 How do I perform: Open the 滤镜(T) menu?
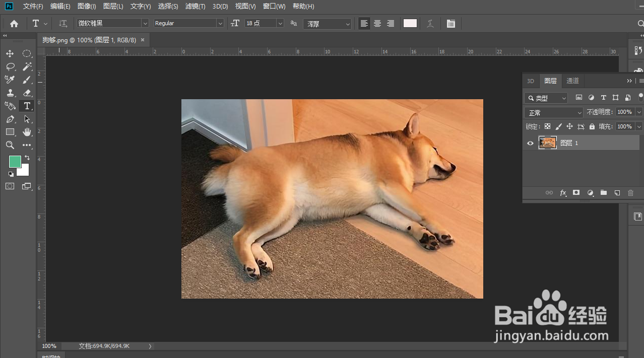195,7
